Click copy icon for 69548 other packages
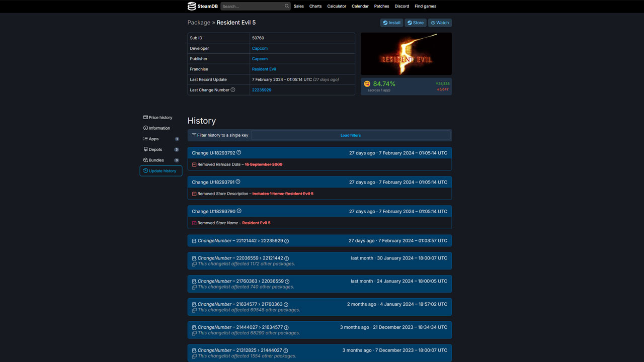This screenshot has width=644, height=362. (x=194, y=310)
